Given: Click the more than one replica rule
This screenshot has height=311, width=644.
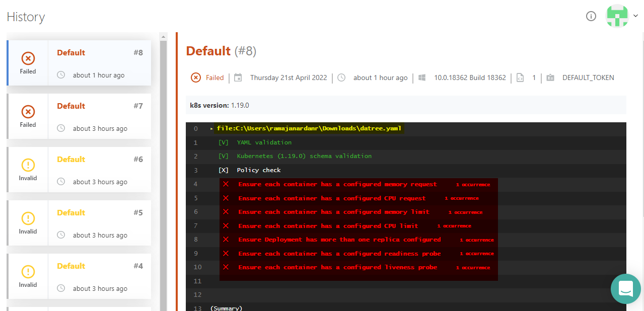Looking at the screenshot, I should [339, 240].
